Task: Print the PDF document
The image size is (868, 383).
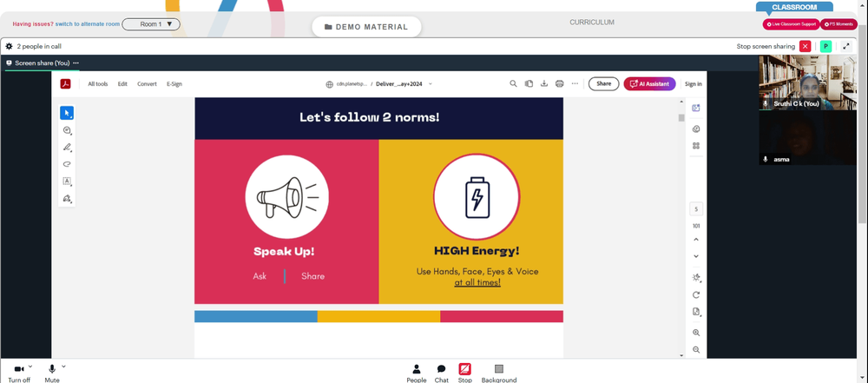Action: click(x=559, y=83)
